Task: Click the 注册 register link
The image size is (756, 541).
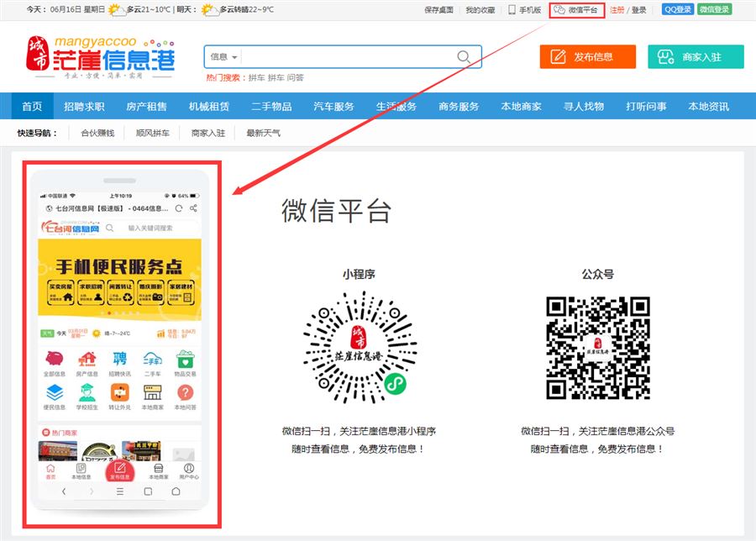Action: coord(617,10)
